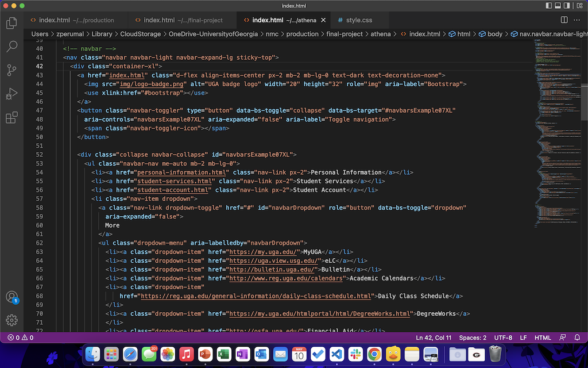588x368 pixels.
Task: Click the errors and warnings status indicator
Action: 21,338
